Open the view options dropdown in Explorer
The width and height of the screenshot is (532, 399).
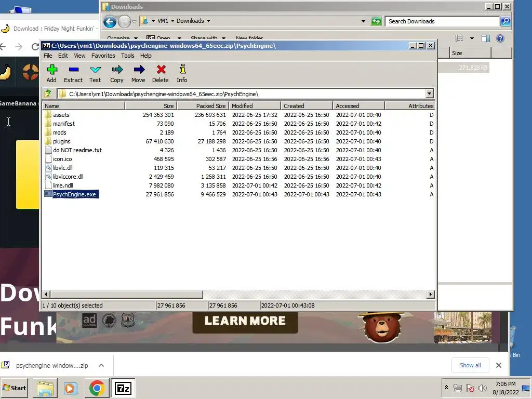coord(472,38)
